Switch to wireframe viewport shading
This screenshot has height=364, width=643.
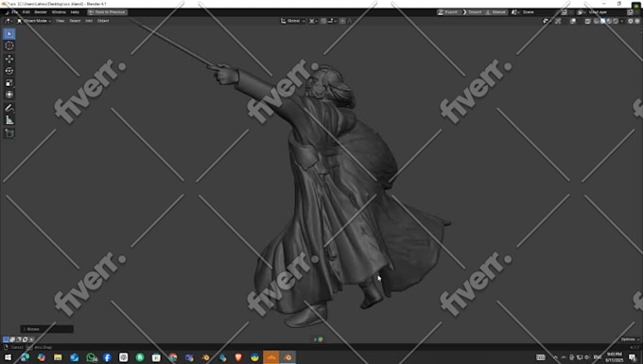[x=597, y=21]
